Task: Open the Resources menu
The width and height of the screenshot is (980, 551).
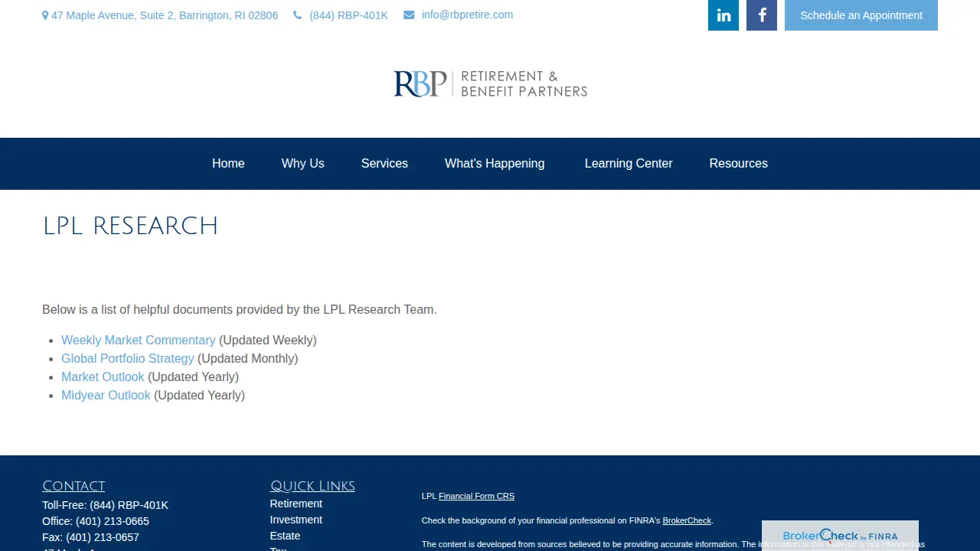Action: point(739,163)
